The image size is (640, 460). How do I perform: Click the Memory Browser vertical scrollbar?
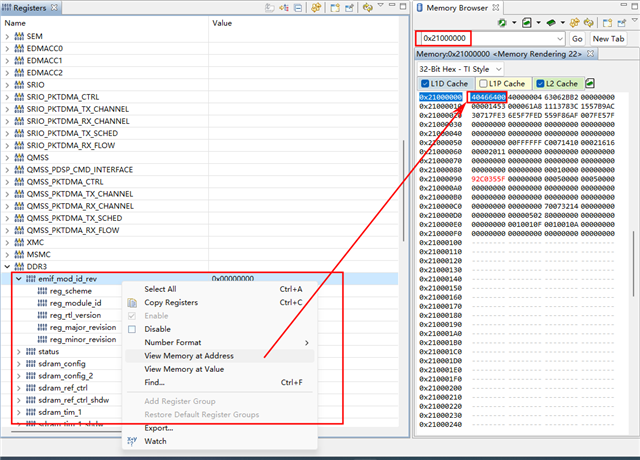pos(633,264)
